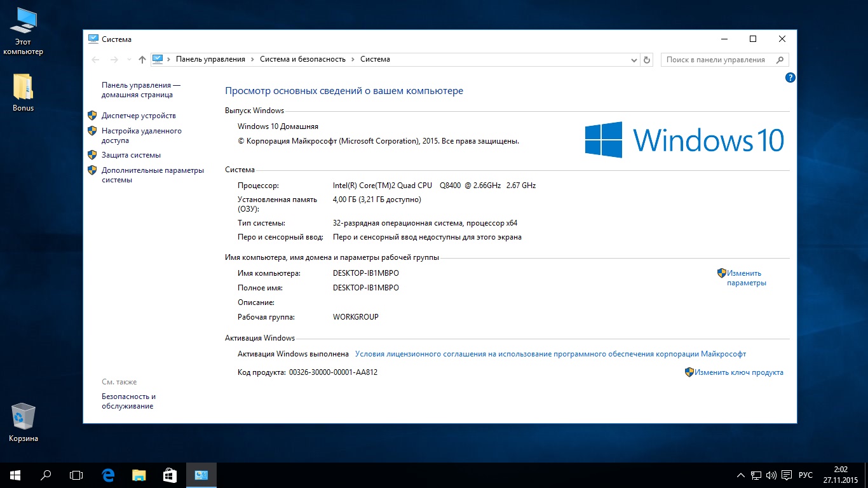The width and height of the screenshot is (868, 488).
Task: Expand the address bar history dropdown
Action: click(x=634, y=60)
